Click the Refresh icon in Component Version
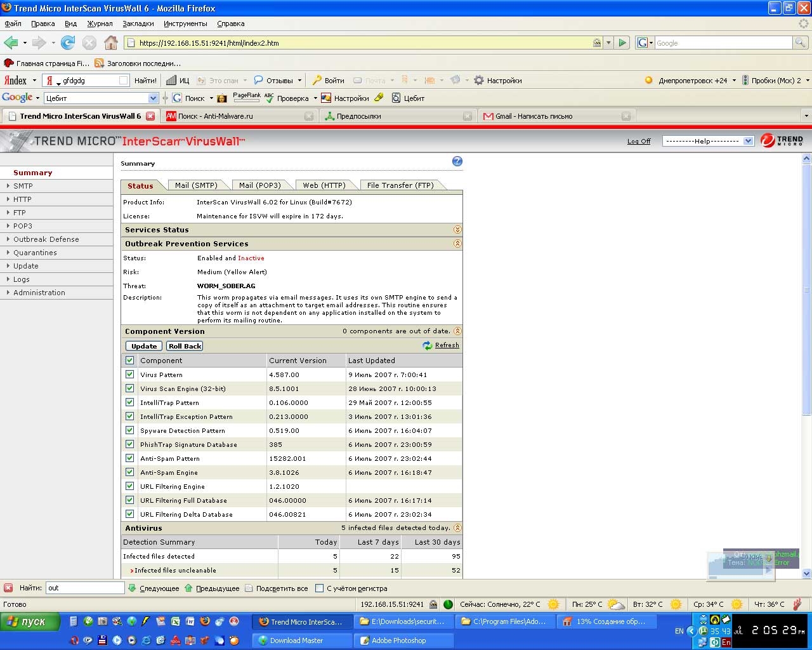The width and height of the screenshot is (812, 650). pos(428,345)
